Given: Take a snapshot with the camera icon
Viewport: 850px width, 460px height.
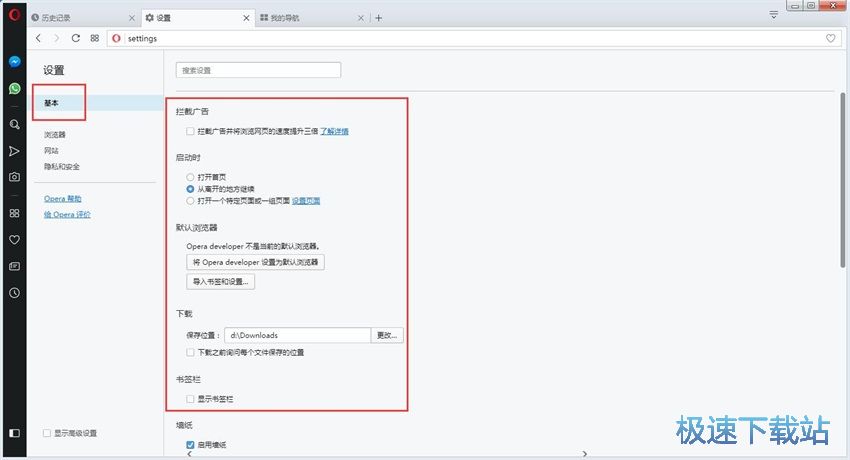Looking at the screenshot, I should (15, 177).
